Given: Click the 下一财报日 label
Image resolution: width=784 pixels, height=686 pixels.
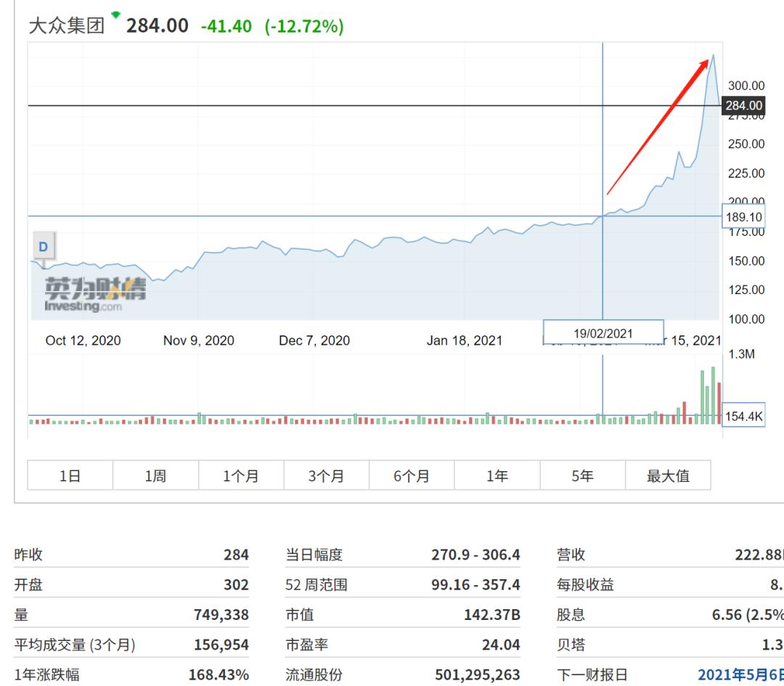Looking at the screenshot, I should (592, 674).
